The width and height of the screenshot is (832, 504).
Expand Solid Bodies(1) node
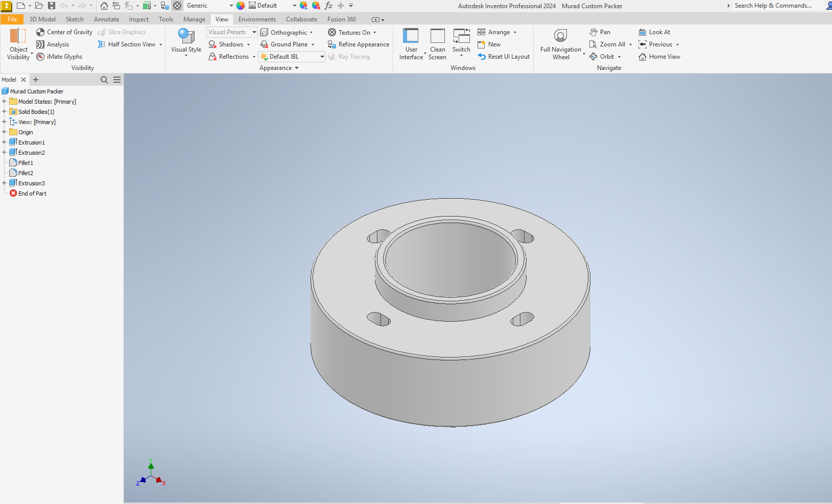coord(4,112)
